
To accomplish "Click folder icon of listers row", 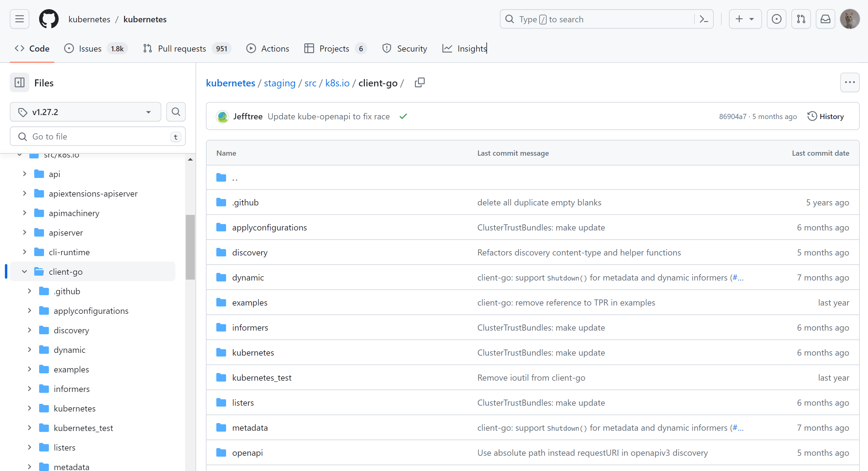I will tap(221, 402).
